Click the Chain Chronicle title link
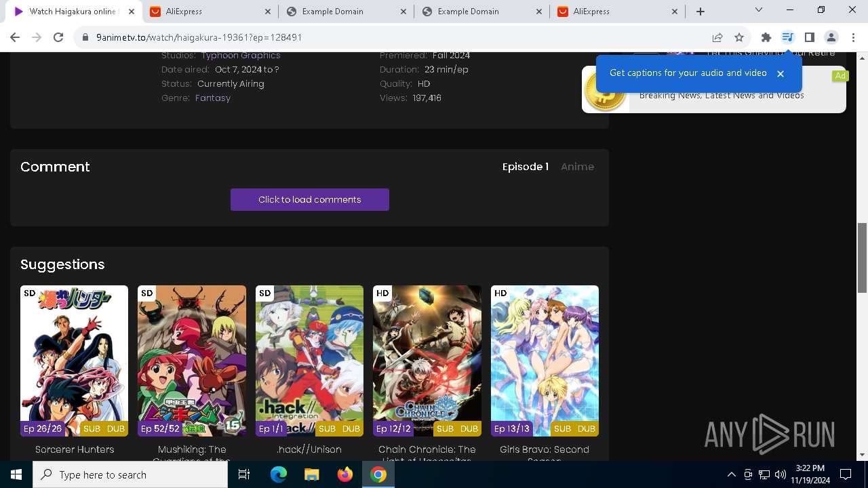The height and width of the screenshot is (488, 868). [427, 455]
